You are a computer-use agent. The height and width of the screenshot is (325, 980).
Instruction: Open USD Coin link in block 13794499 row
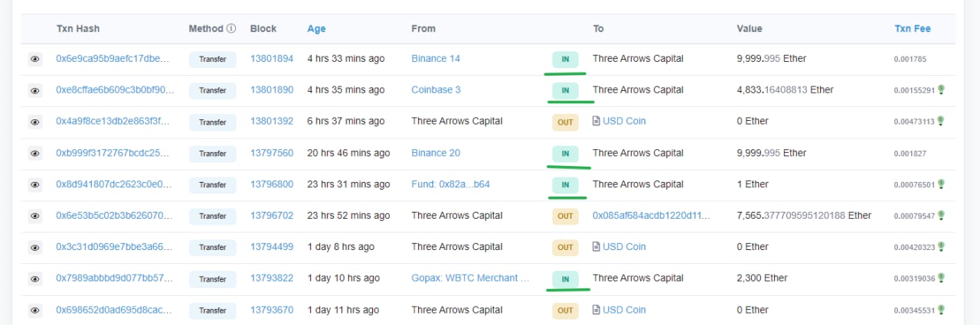tap(625, 247)
